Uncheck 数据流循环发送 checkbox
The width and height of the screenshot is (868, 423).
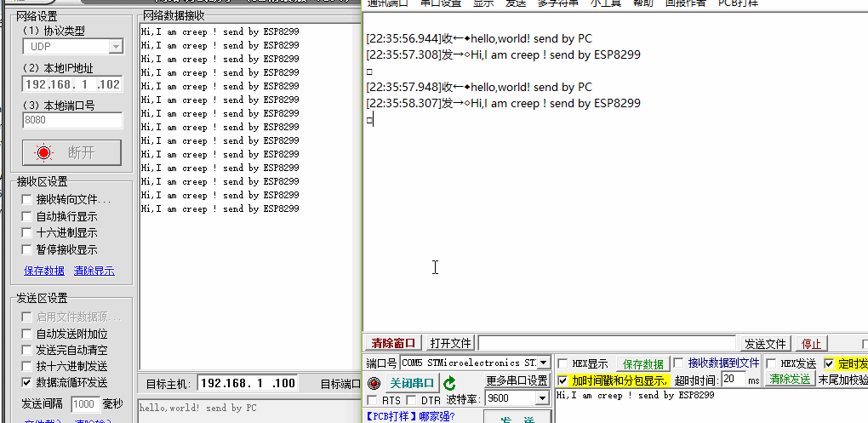tap(26, 382)
